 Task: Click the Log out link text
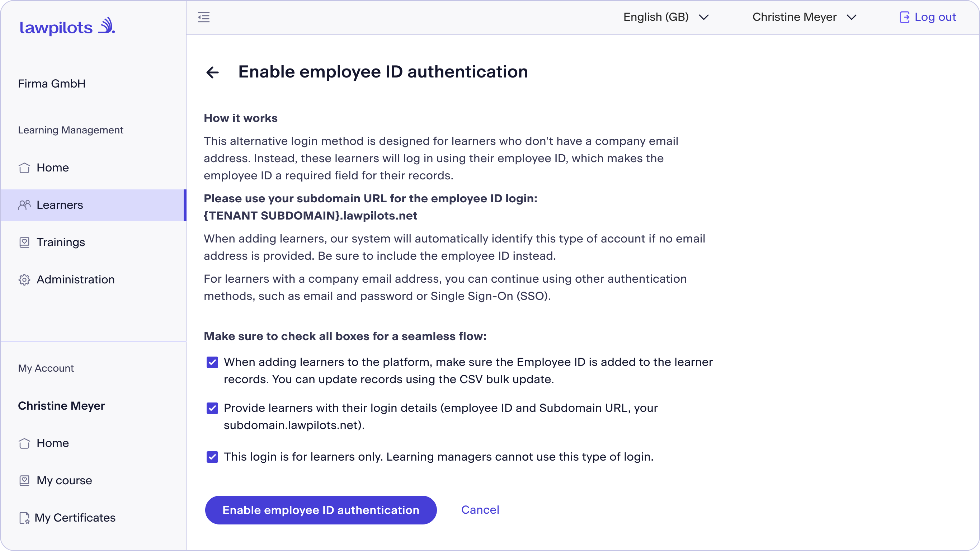(x=935, y=17)
